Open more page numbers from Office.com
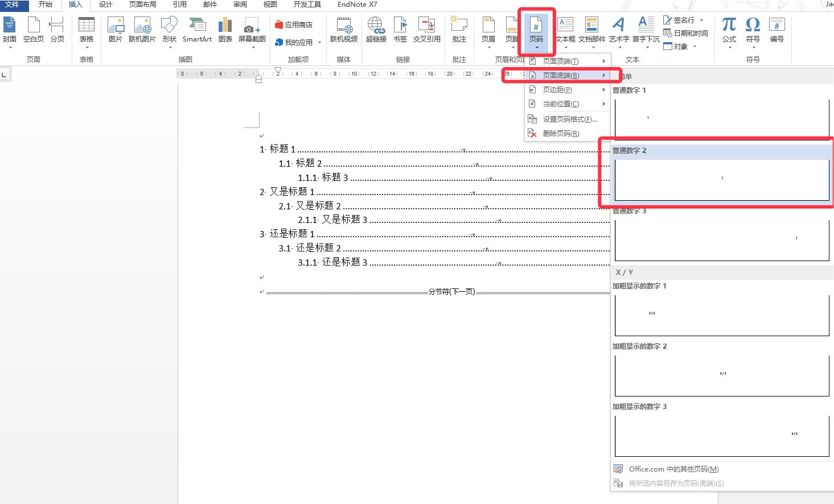Screen dimensions: 834x504 (x=673, y=469)
